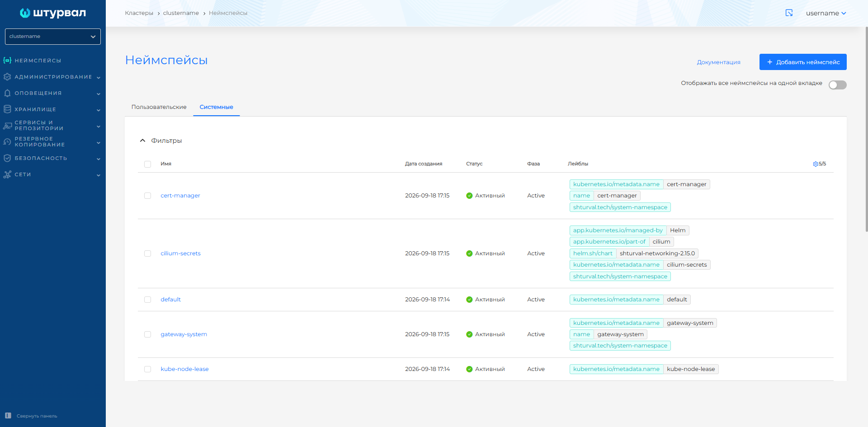Switch to the Системные tab

click(x=217, y=107)
